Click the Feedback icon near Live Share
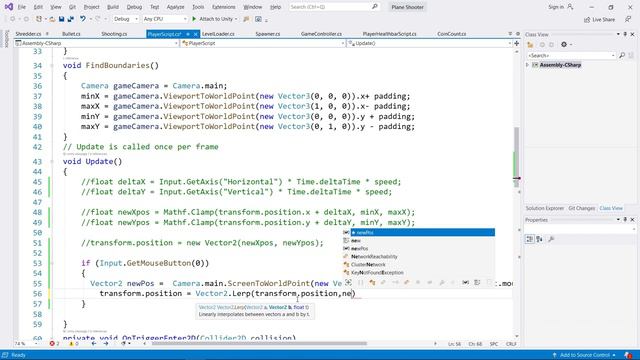This screenshot has width=640, height=360. [x=628, y=19]
